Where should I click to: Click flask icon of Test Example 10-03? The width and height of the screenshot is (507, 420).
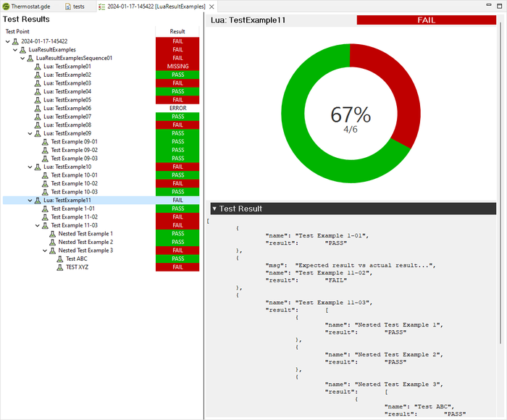pos(45,192)
